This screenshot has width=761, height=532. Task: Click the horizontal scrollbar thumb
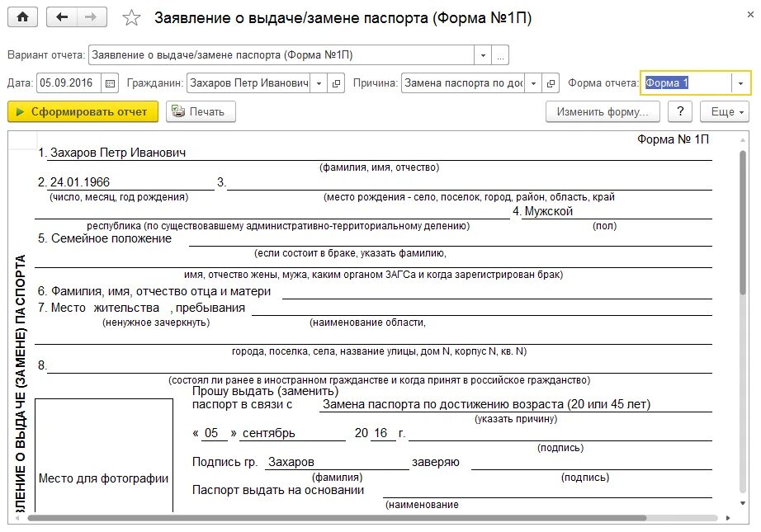[x=337, y=518]
